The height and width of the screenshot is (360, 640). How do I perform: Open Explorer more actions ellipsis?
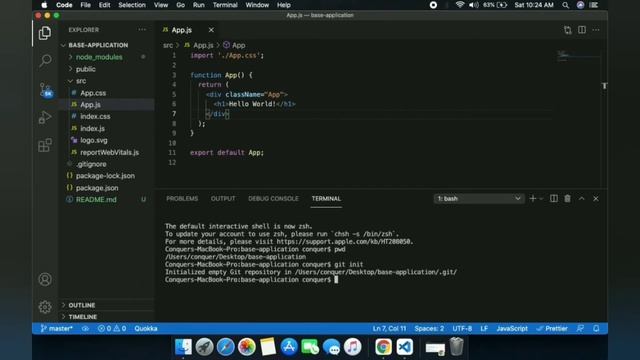pyautogui.click(x=142, y=30)
